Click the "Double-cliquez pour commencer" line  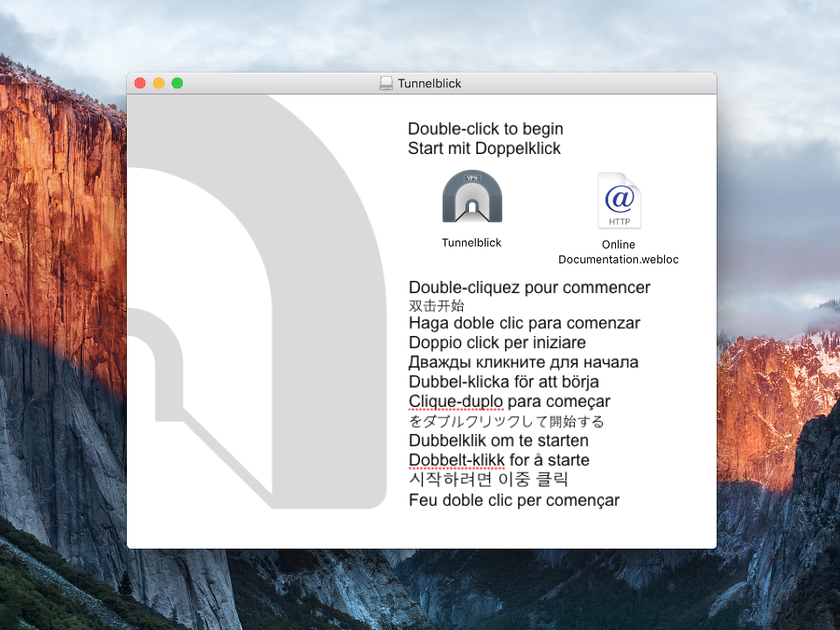529,288
